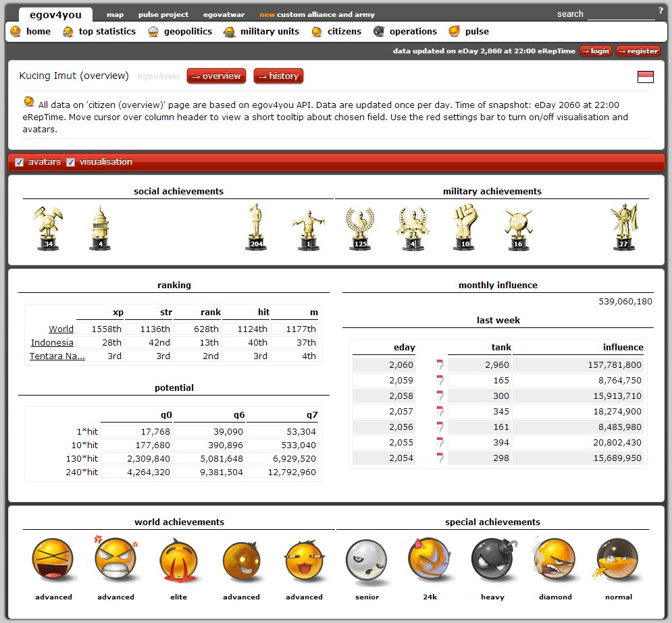
Task: Click the laurel wreath trophy with 125
Action: [x=359, y=229]
